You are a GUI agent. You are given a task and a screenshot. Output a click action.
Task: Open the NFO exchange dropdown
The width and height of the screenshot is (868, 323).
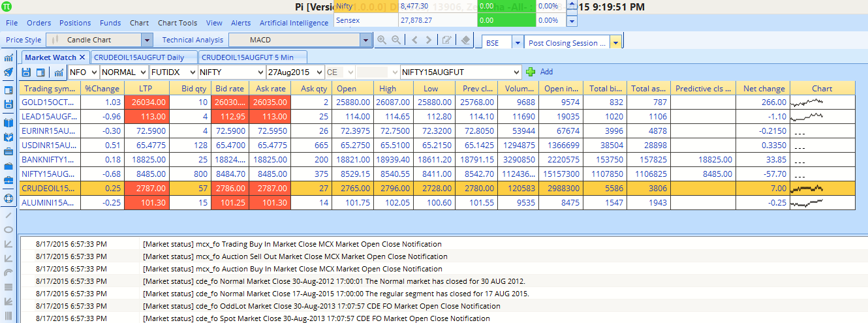pos(93,72)
